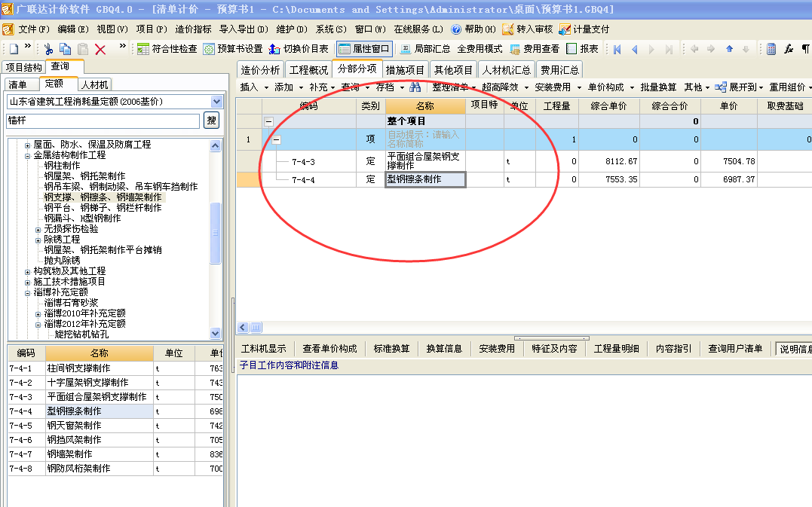Click the blue up arrow icon

[x=729, y=49]
